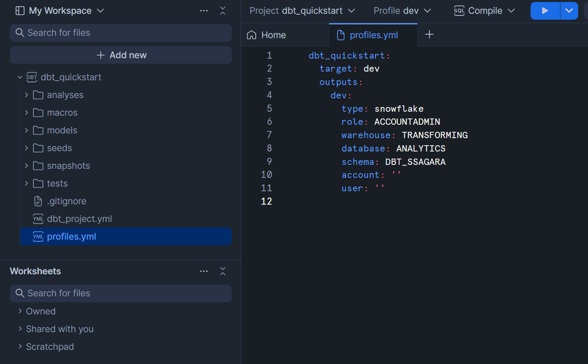Select the macros folder icon
The width and height of the screenshot is (588, 364).
pos(38,113)
